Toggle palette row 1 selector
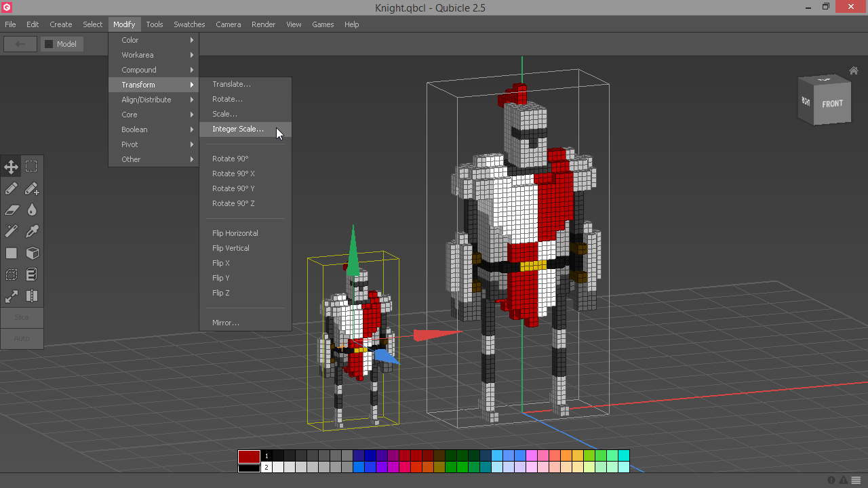 tap(267, 456)
